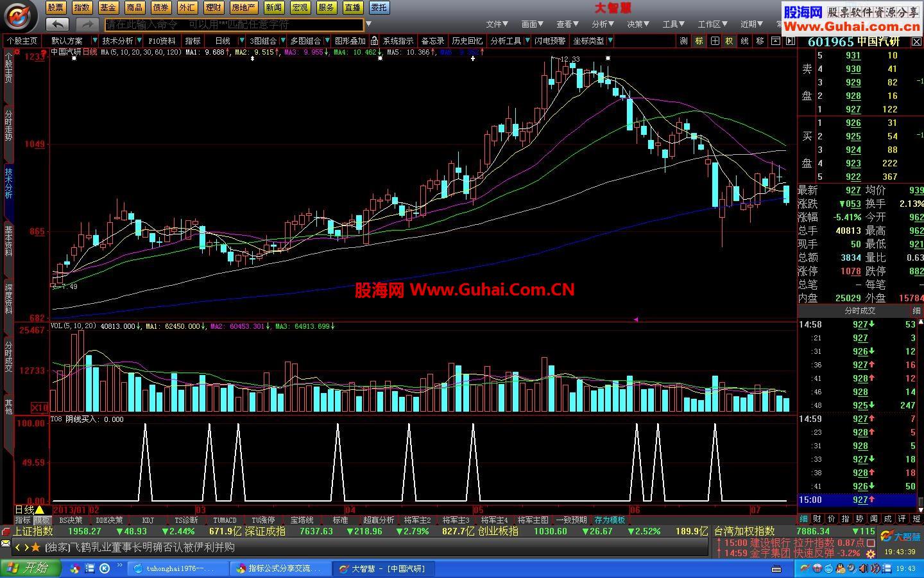Click the 系统指示 toolbar item
Screen dimensions: 924x578
click(x=398, y=40)
